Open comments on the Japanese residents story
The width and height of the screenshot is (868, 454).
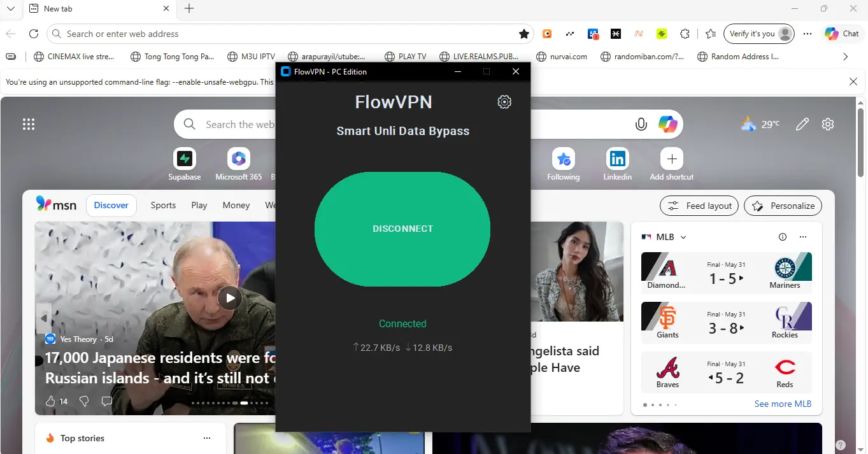coord(107,401)
